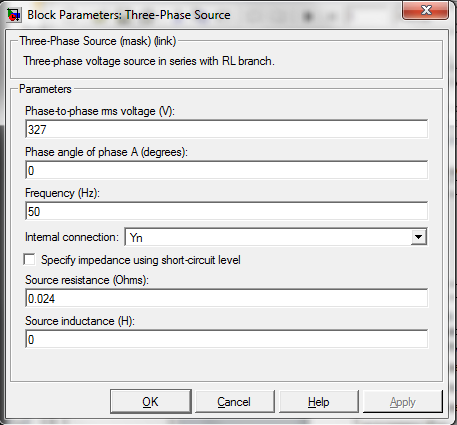Dismiss changes using the Cancel button
This screenshot has width=457, height=425.
[234, 401]
